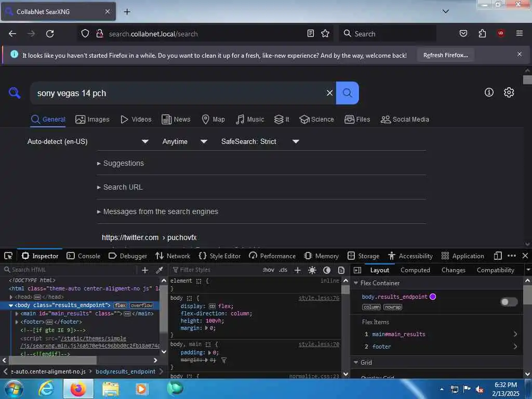Open the Firefox hamburger menu
The image size is (532, 399).
520,34
